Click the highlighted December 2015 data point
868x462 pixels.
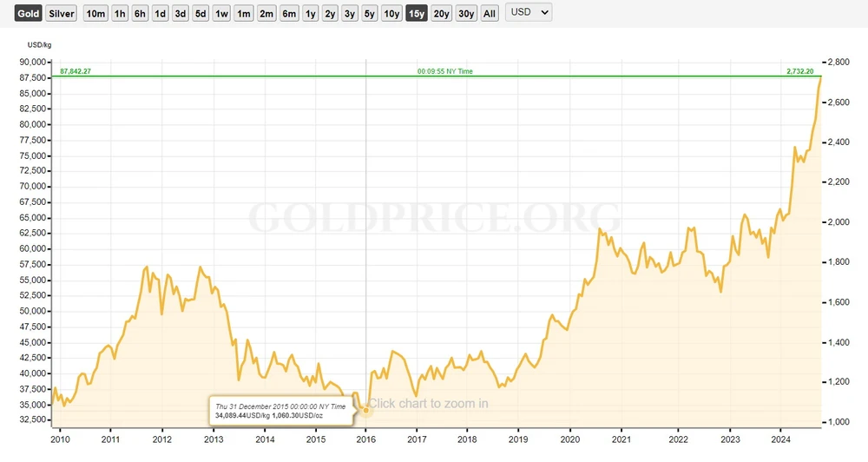click(365, 409)
